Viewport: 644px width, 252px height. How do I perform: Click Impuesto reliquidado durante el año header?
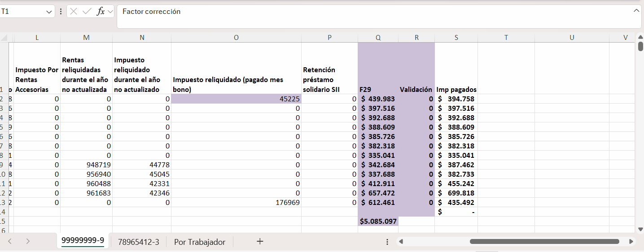pyautogui.click(x=142, y=68)
